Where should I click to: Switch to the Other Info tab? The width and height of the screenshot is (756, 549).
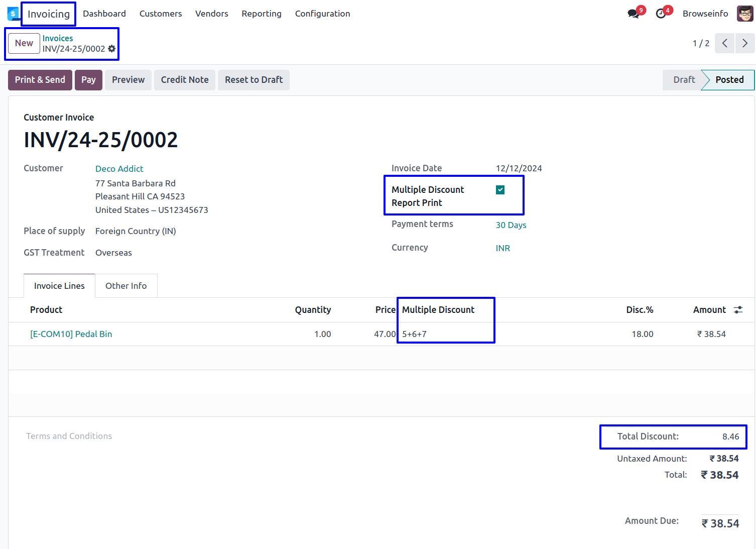click(126, 286)
